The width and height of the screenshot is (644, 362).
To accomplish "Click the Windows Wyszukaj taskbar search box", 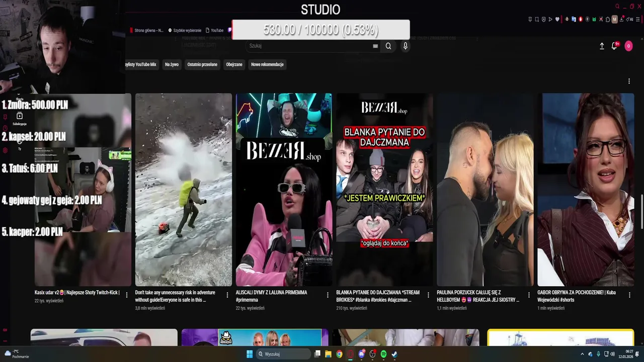I will [x=283, y=354].
